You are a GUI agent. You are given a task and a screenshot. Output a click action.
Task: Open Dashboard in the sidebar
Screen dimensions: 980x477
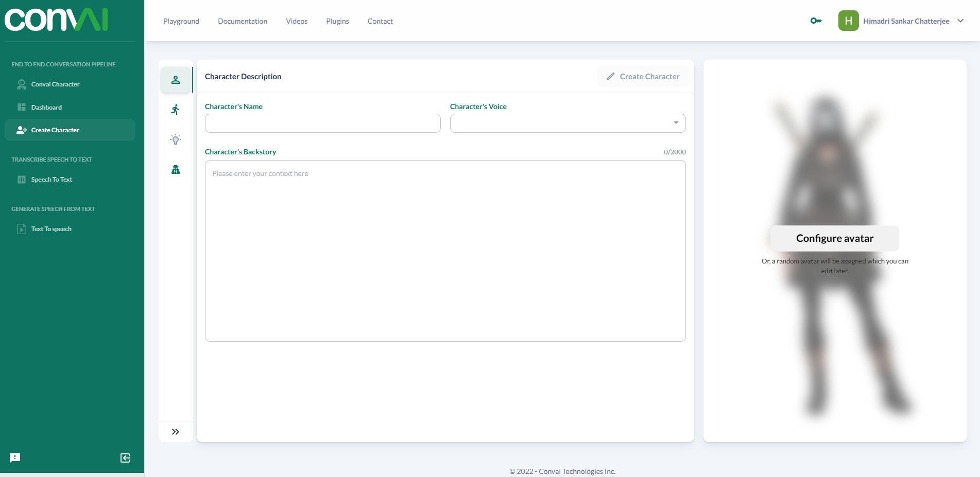pyautogui.click(x=70, y=107)
